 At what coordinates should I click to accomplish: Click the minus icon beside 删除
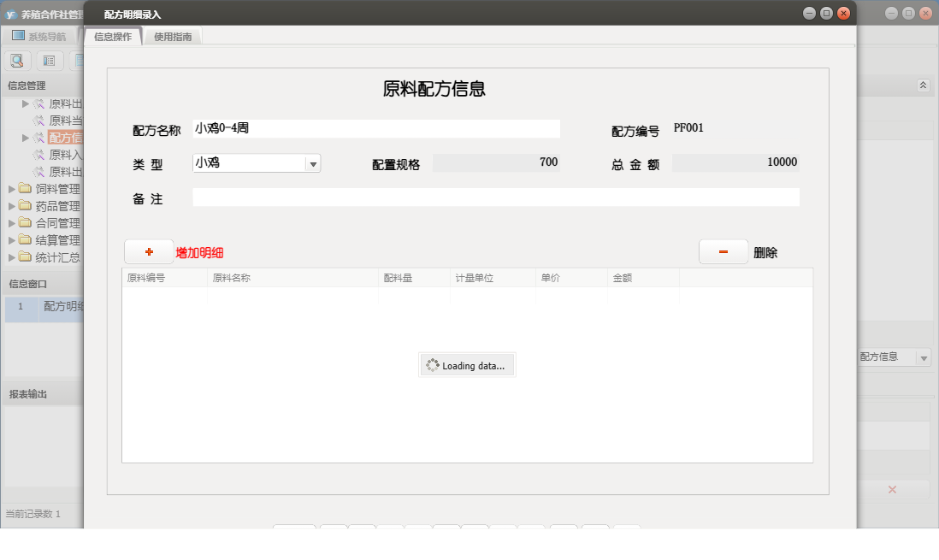coord(723,251)
